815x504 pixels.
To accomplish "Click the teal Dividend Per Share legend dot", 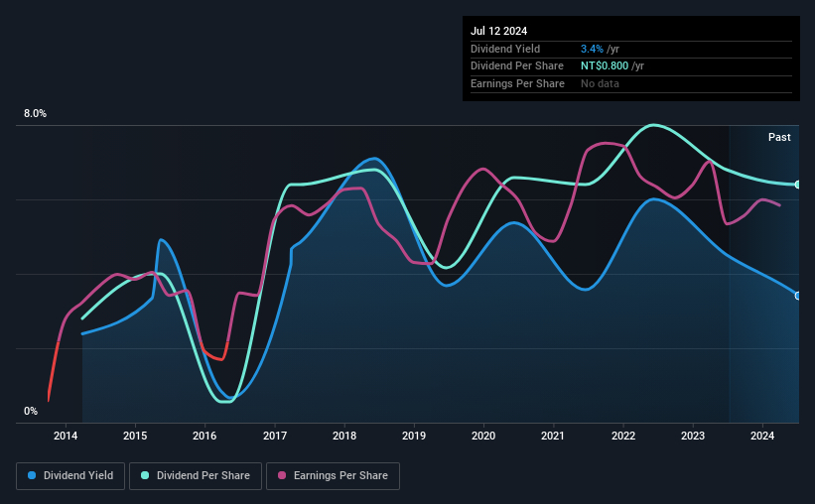I will pyautogui.click(x=145, y=475).
